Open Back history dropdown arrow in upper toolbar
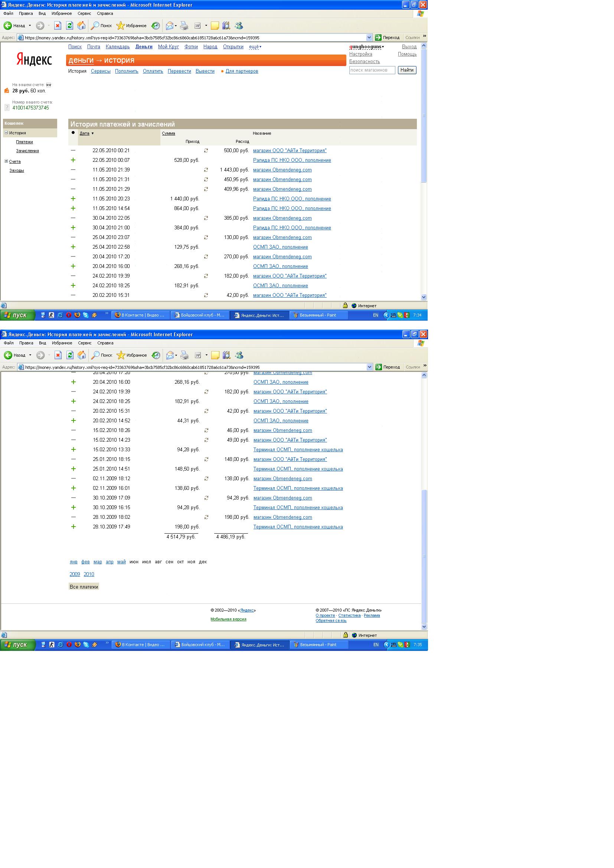Viewport: 614px width, 868px height. click(x=30, y=26)
